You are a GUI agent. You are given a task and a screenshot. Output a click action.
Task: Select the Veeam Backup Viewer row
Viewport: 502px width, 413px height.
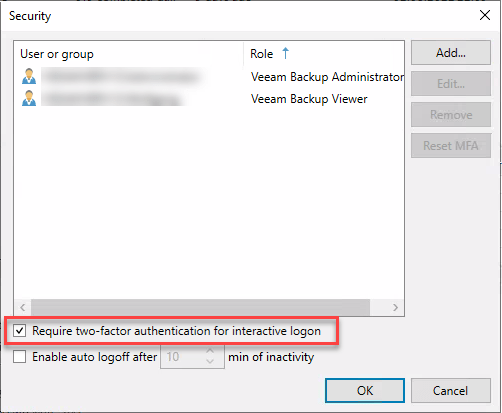pyautogui.click(x=209, y=99)
